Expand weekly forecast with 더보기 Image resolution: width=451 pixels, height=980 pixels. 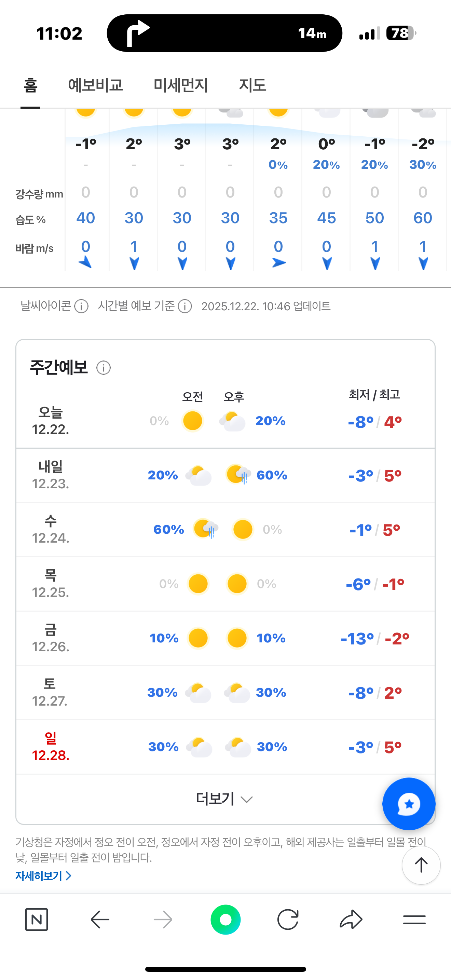pos(224,799)
